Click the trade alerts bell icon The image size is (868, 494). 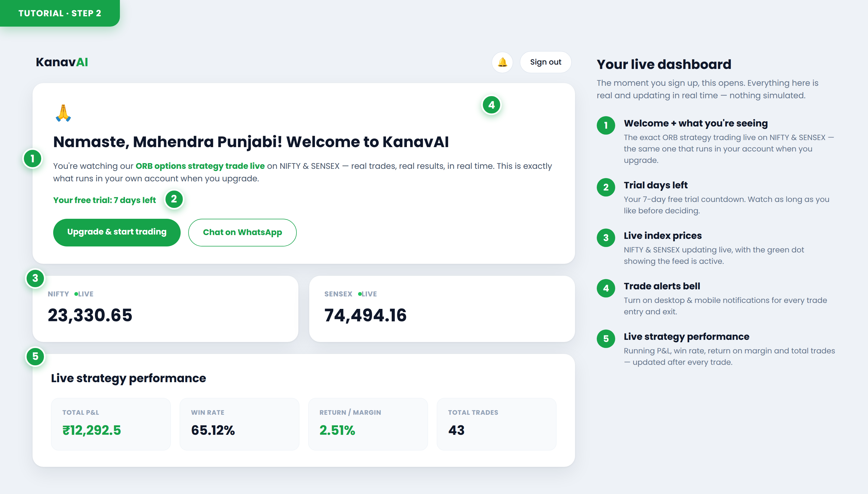(x=502, y=62)
